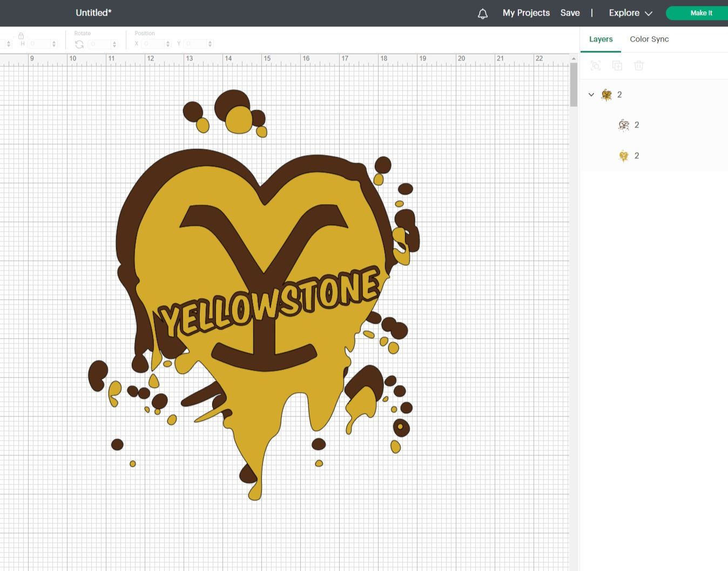Open the Height stepper up arrow
The height and width of the screenshot is (571, 728).
[x=53, y=42]
